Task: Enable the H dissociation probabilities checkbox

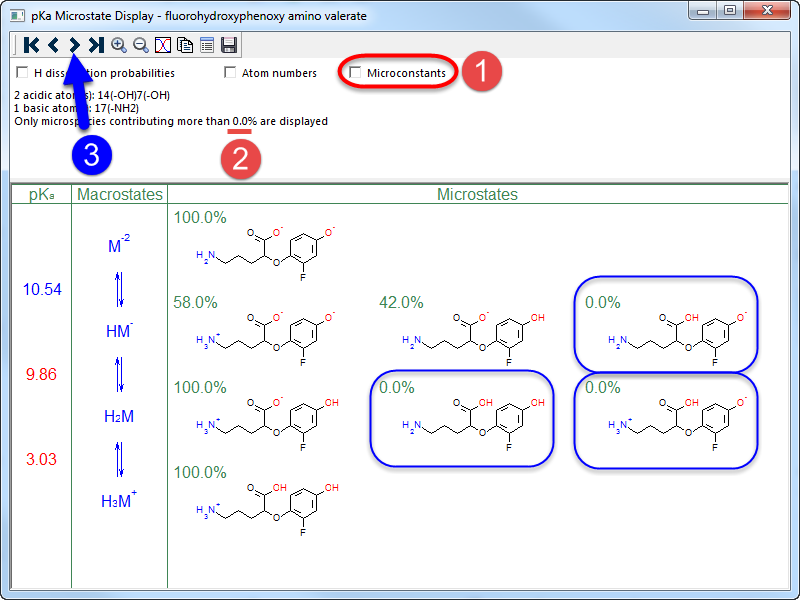Action: [x=22, y=72]
